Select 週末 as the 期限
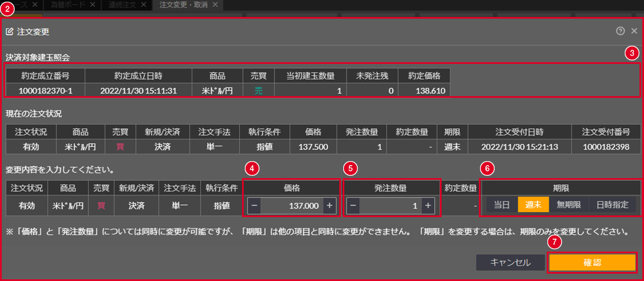Screen dimensions: 644x281 click(534, 205)
